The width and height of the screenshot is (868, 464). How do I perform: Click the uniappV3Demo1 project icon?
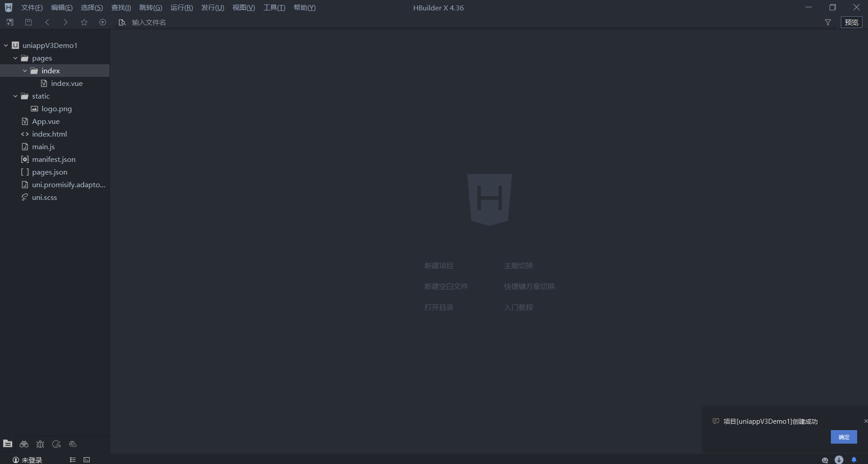click(16, 45)
